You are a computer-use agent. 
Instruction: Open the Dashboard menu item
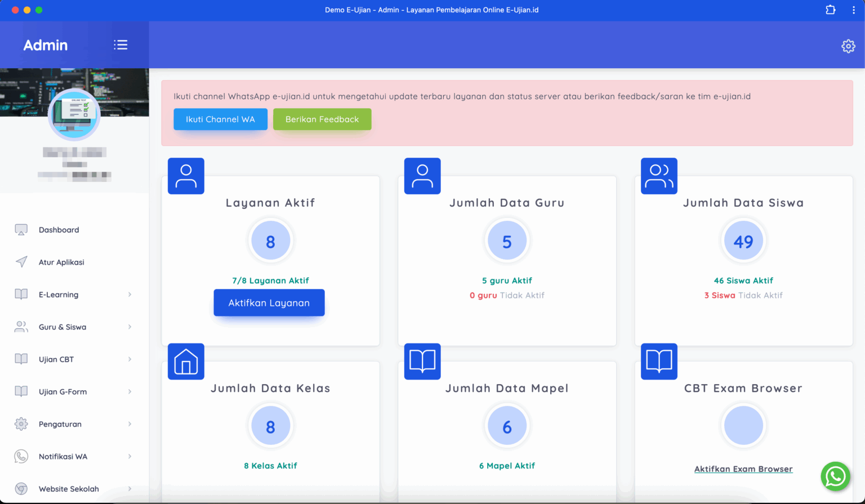tap(59, 230)
